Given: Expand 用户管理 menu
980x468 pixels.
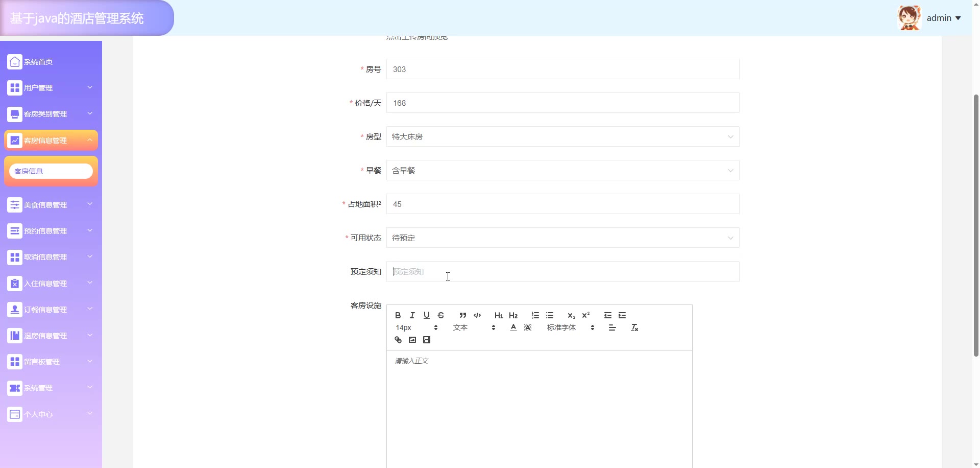Looking at the screenshot, I should coord(51,88).
